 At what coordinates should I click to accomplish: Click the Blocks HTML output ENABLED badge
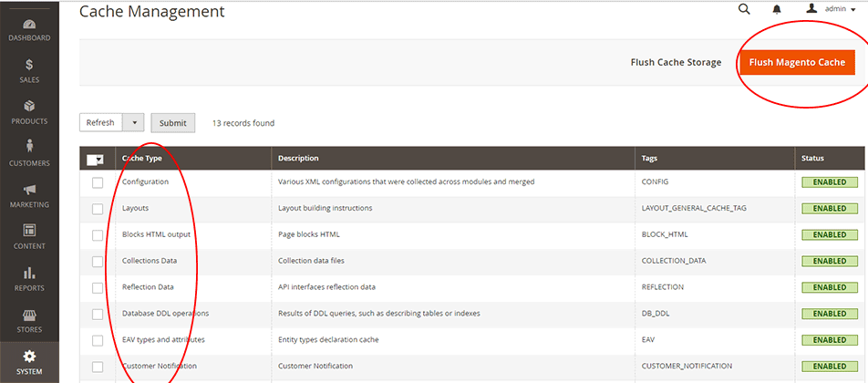pyautogui.click(x=830, y=234)
